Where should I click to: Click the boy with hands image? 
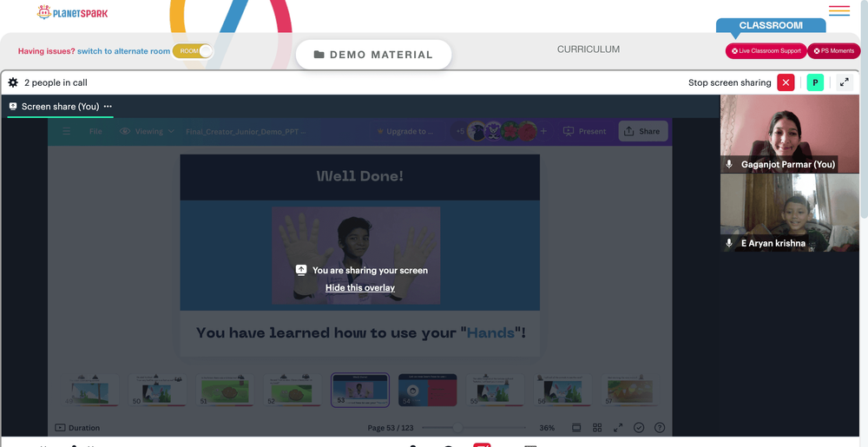click(x=356, y=255)
